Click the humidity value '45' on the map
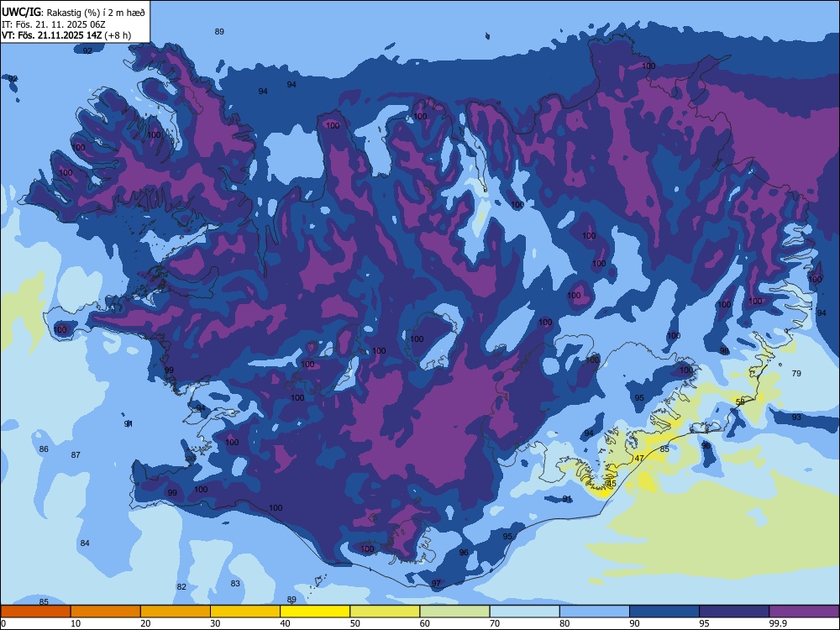The image size is (840, 630). pos(612,483)
